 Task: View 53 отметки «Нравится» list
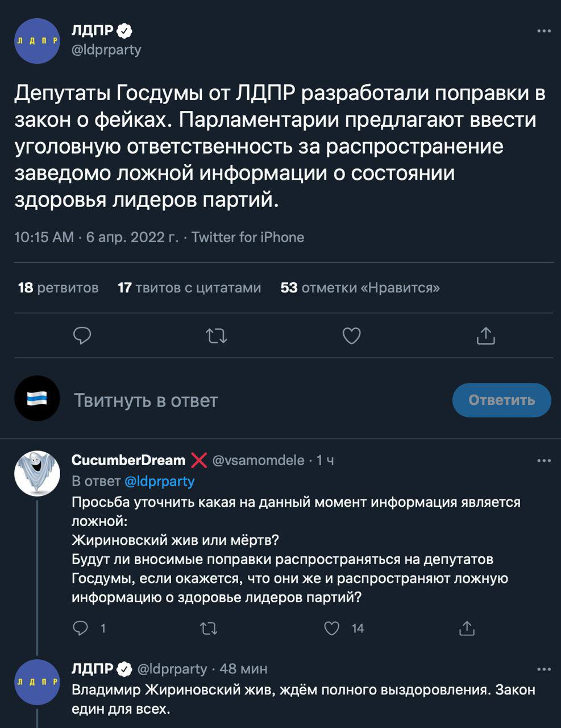point(360,288)
